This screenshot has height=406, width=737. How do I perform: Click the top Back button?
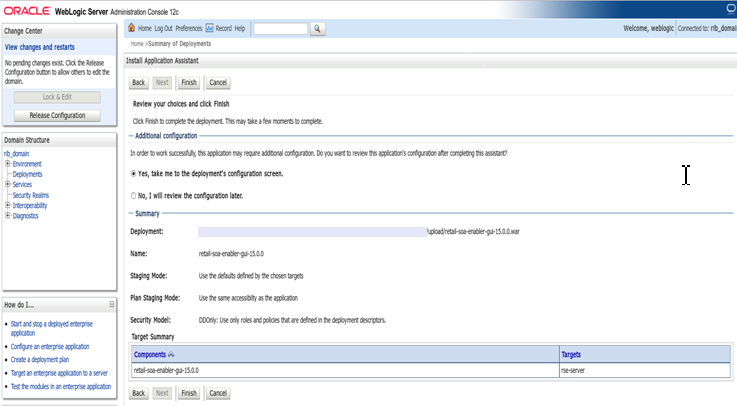coord(139,83)
